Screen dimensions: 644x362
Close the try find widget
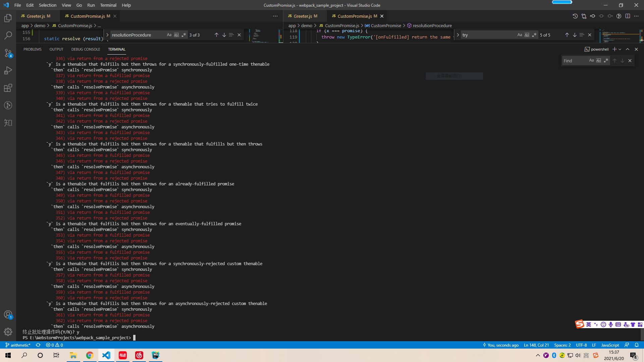tap(590, 35)
